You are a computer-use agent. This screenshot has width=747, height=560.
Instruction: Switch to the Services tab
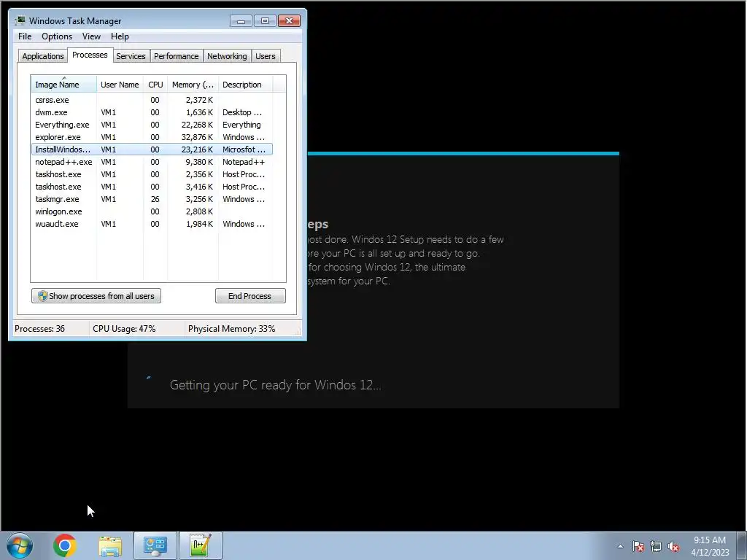(x=131, y=56)
